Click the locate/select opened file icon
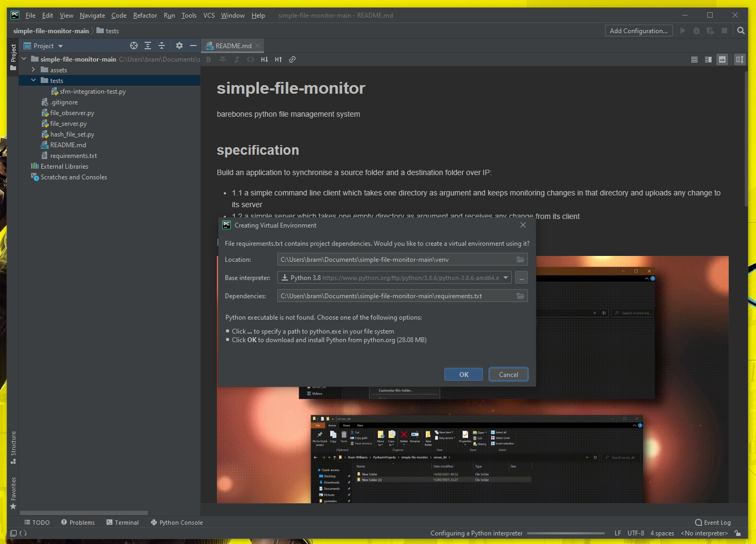 point(134,46)
